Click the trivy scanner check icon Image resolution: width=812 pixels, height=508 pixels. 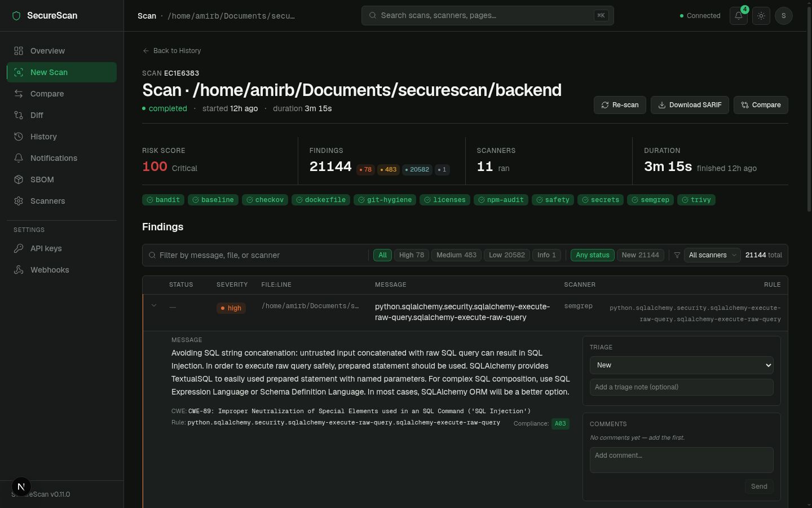click(x=685, y=200)
